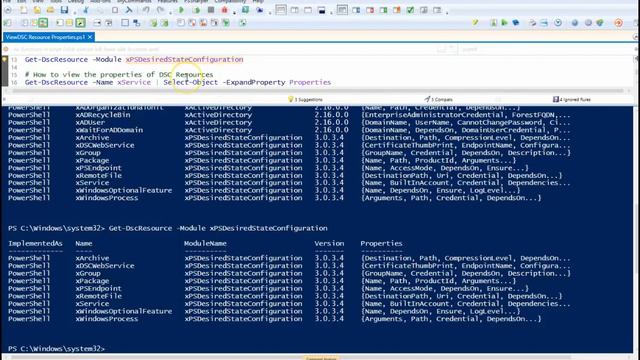640x360 pixels.
Task: Click the red debug icon in the toolbar
Action: pos(224,10)
